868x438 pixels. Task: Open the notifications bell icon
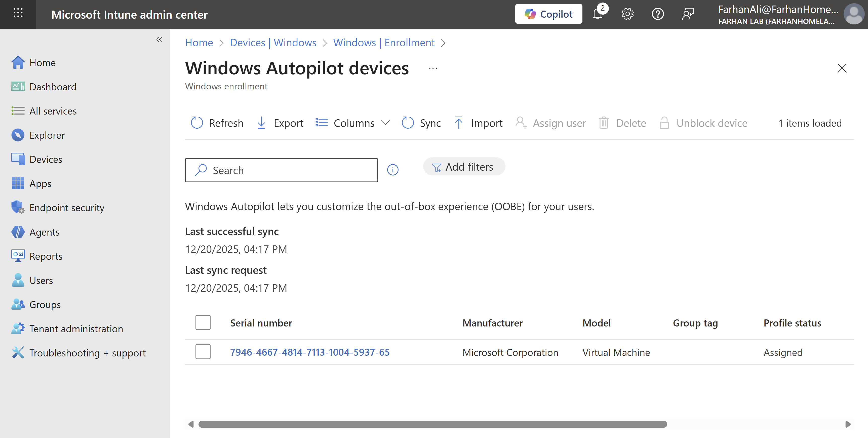[x=598, y=14]
